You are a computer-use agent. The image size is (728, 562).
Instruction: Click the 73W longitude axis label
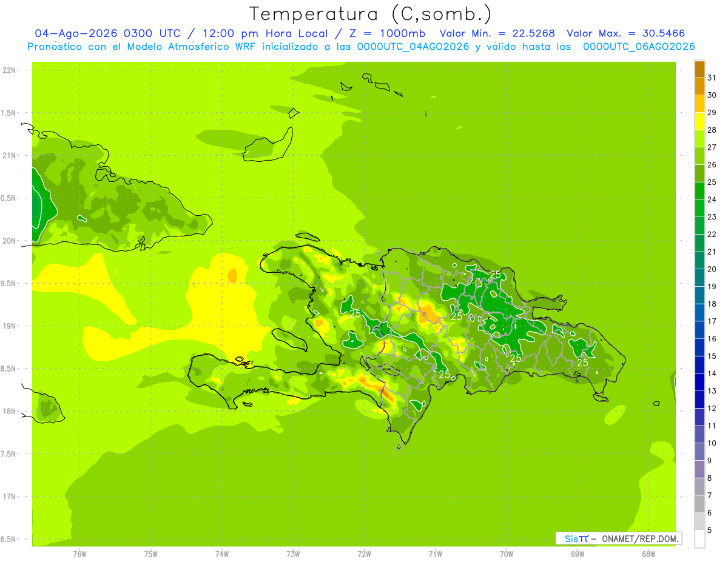[x=293, y=554]
